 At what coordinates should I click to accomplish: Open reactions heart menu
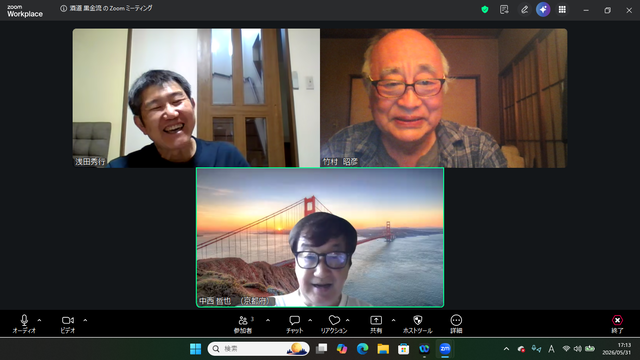pos(334,324)
